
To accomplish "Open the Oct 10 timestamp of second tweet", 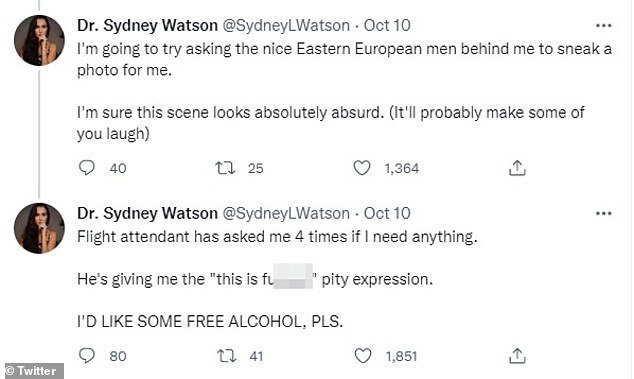I will (387, 213).
